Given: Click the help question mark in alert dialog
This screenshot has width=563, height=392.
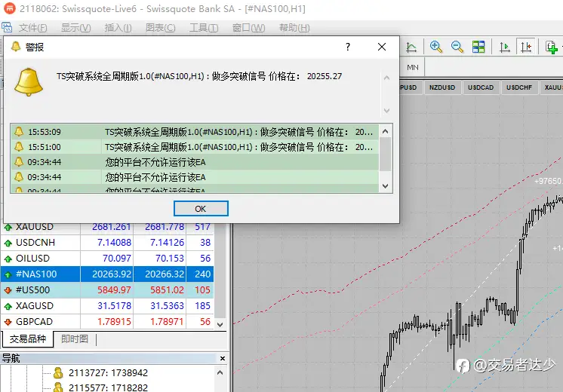Looking at the screenshot, I should coord(348,47).
